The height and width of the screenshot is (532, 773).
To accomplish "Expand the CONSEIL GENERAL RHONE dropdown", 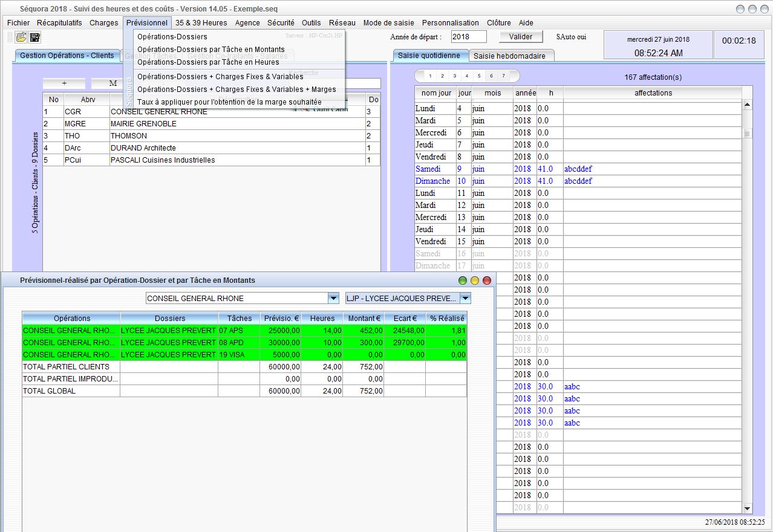I will pos(333,298).
